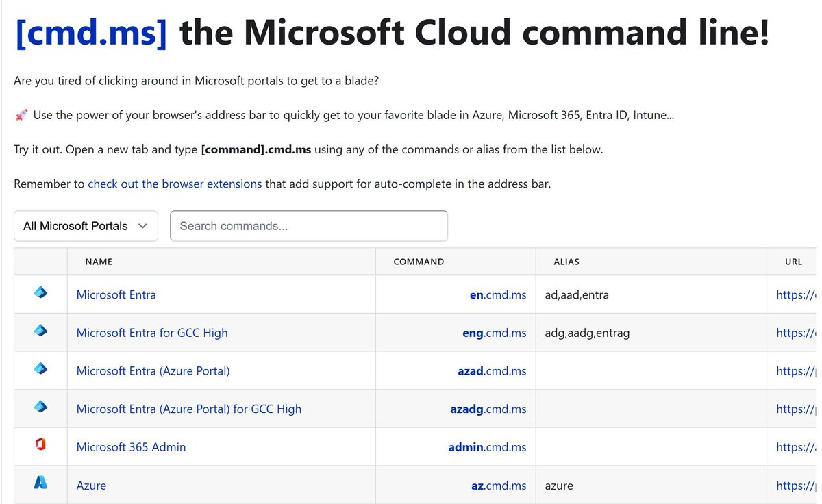Viewport: 822px width, 504px height.
Task: Click the en.cmd.ms command link
Action: [x=498, y=294]
